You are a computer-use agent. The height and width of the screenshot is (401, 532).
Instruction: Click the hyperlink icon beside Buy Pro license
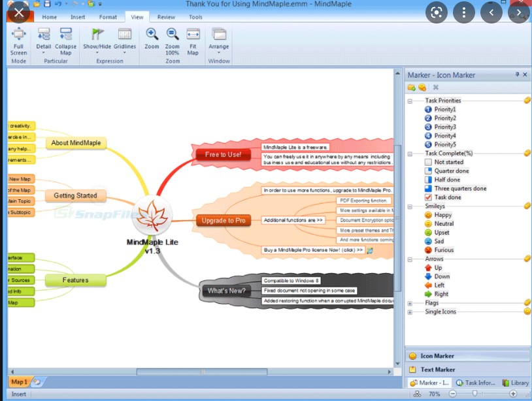tap(370, 251)
